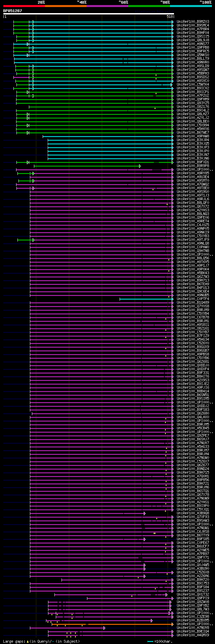Select the UniRef100_C4J0Z5 label
Viewport: 215px width, 644px height.
click(x=193, y=225)
